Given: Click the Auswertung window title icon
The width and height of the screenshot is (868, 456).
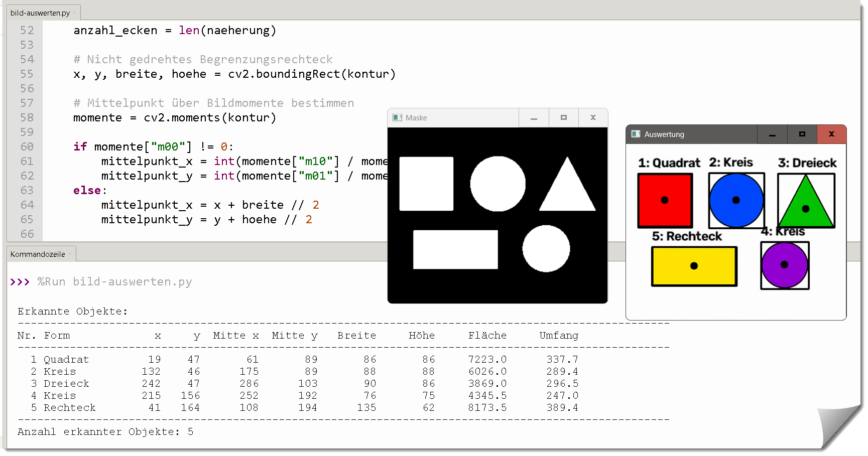Looking at the screenshot, I should (x=636, y=134).
